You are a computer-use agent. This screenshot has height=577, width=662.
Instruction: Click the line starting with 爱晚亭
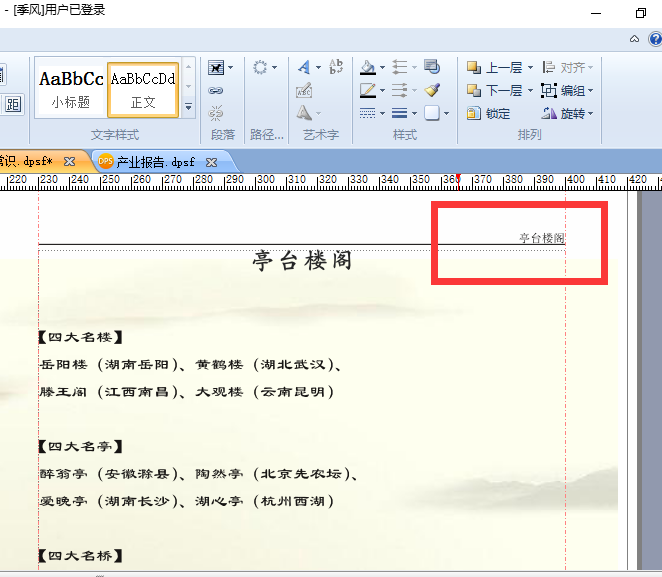187,501
